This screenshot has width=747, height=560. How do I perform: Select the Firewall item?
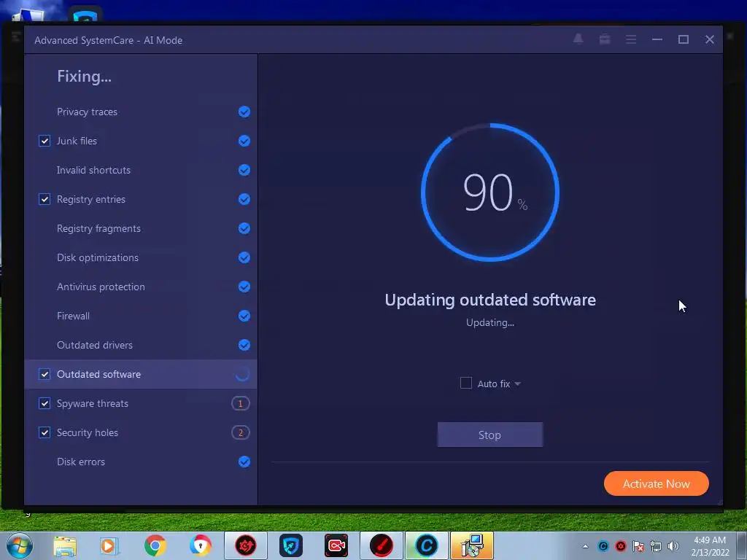point(141,316)
